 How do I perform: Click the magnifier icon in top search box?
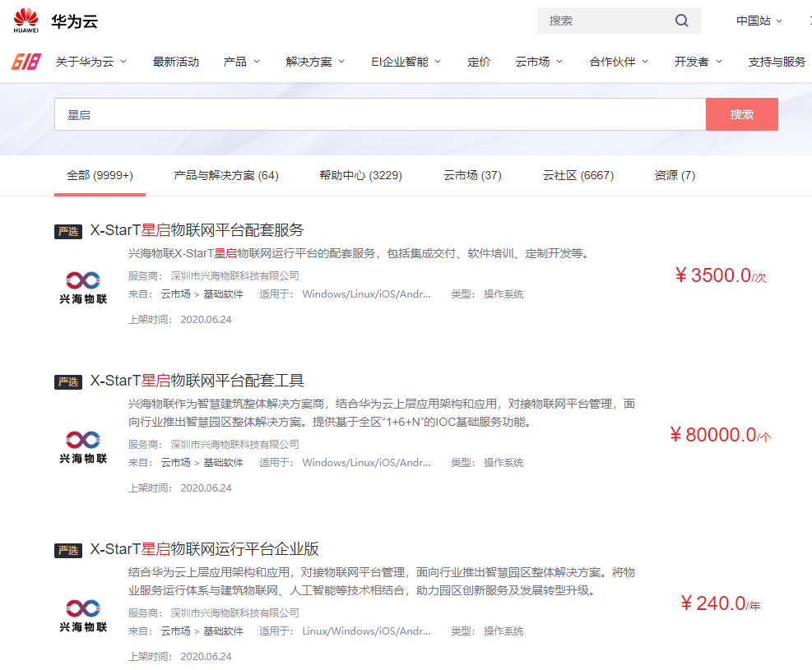click(x=682, y=21)
